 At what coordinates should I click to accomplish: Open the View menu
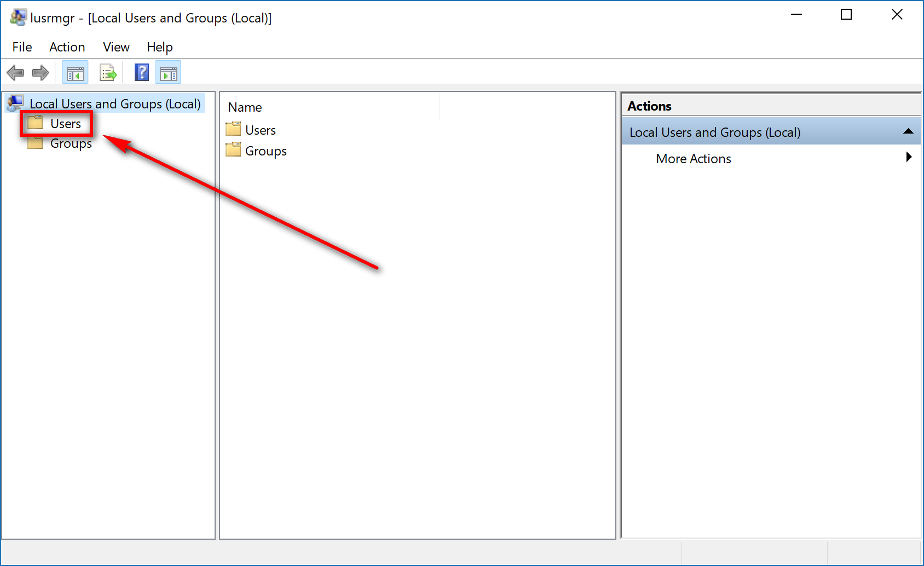point(116,47)
